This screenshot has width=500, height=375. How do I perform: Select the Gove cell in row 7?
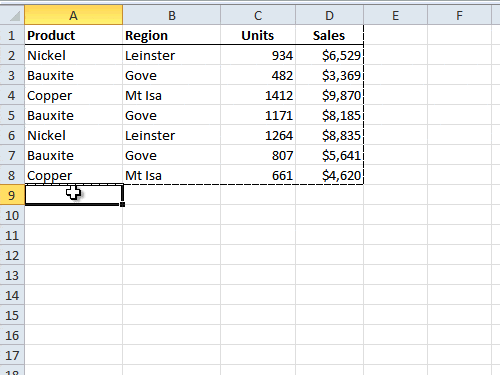pyautogui.click(x=171, y=155)
